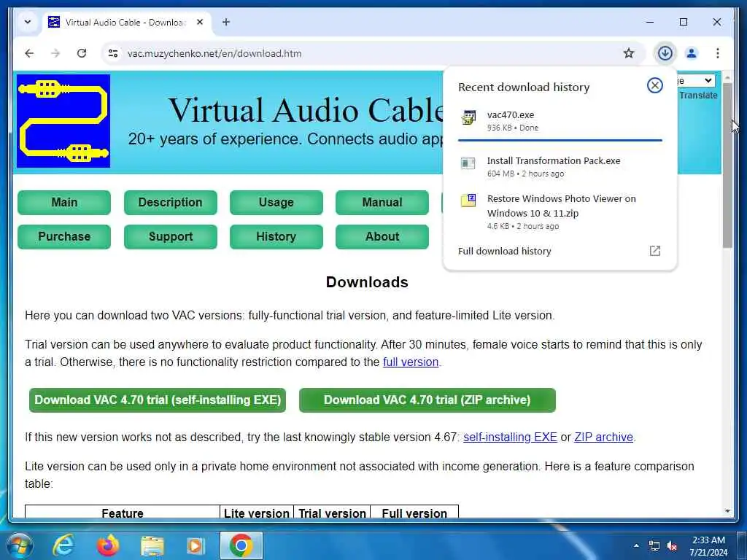This screenshot has width=747, height=560.
Task: Toggle the Chrome downloads toolbar icon
Action: (x=665, y=52)
